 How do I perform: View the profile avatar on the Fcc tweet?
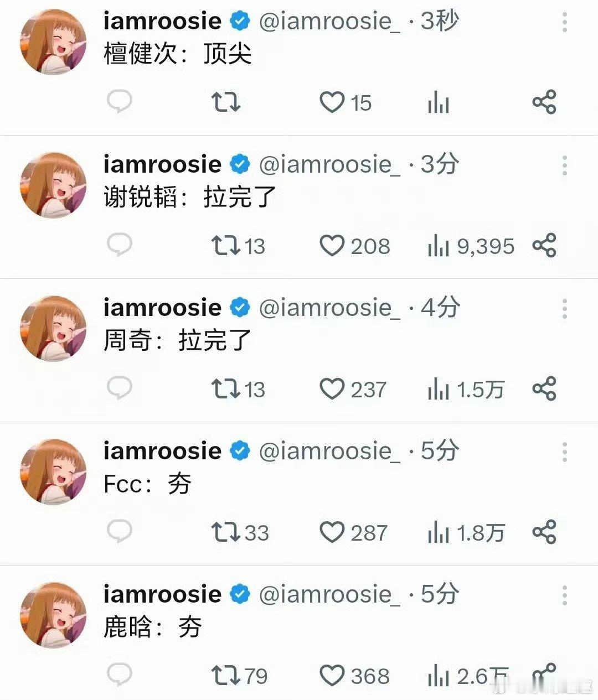[54, 472]
